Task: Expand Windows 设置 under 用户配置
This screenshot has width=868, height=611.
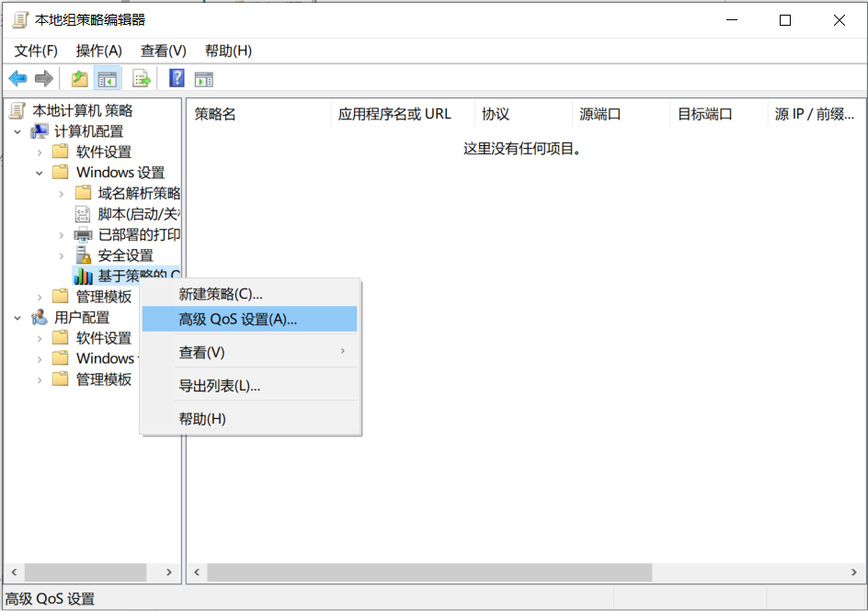Action: click(x=40, y=359)
